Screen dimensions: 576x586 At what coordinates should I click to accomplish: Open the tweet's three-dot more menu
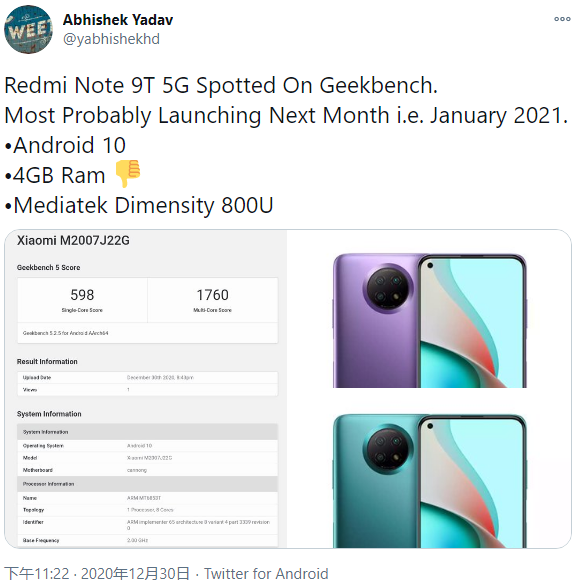pos(562,19)
